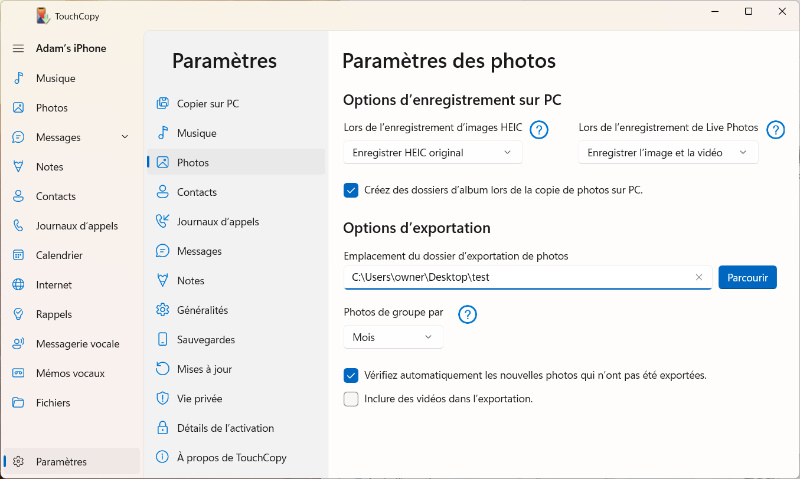Viewport: 800px width, 479px height.
Task: Click the hamburger menu icon beside Adam's iPhone
Action: pos(18,49)
